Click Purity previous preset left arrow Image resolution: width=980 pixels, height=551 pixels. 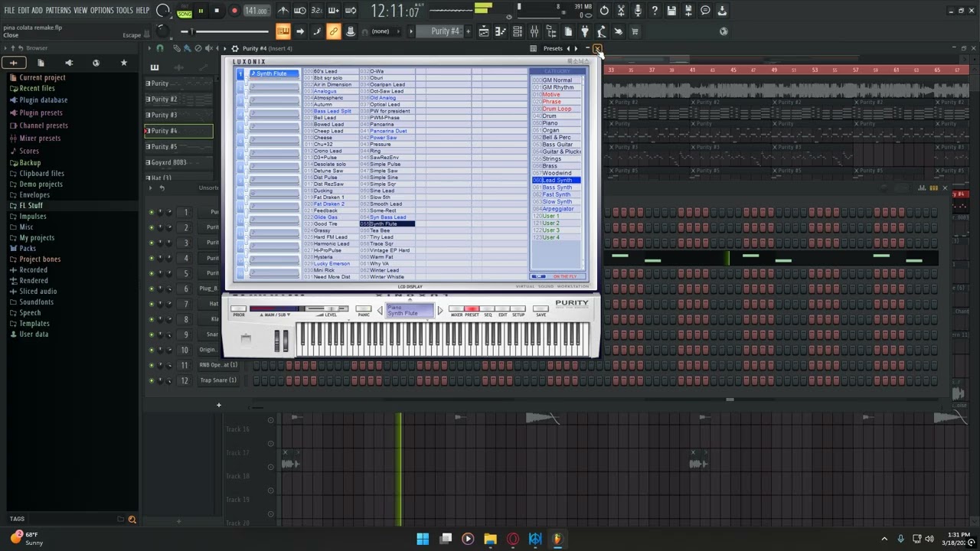(380, 311)
